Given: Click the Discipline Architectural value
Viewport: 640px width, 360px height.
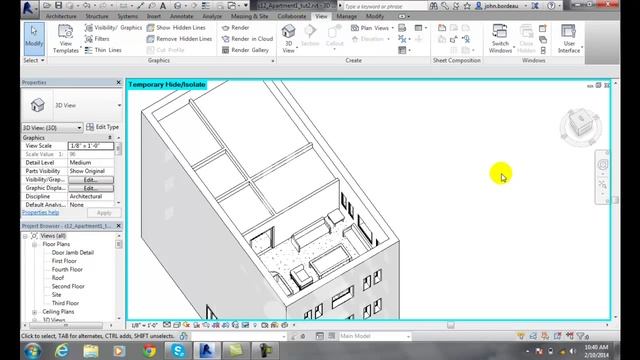Looking at the screenshot, I should click(91, 196).
